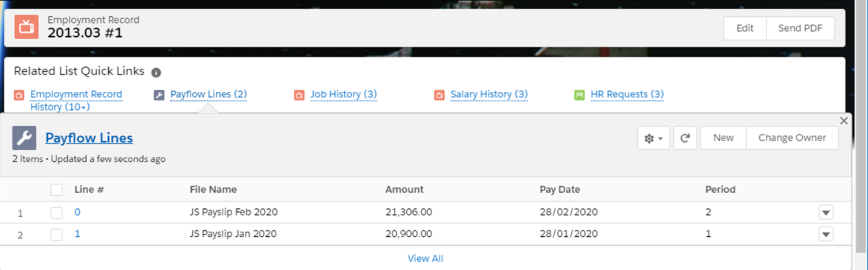
Task: Open row actions dropdown for Feb 2020 payslip
Action: (x=826, y=213)
